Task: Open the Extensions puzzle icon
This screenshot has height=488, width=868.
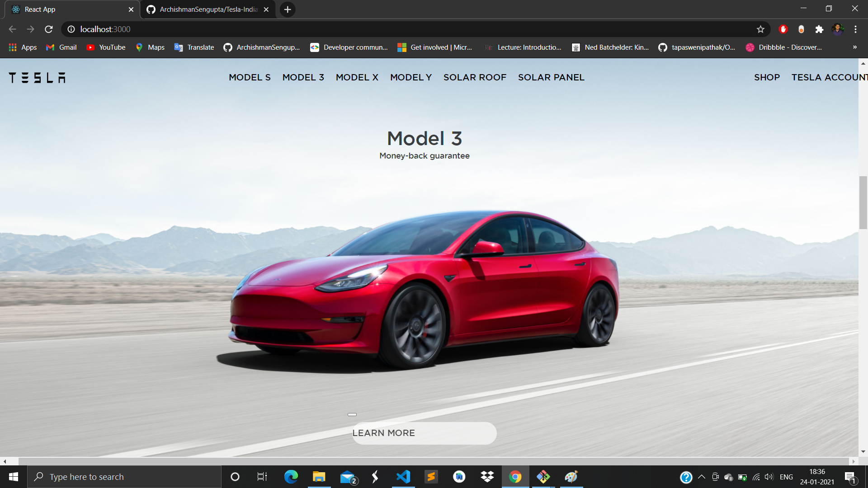Action: 819,29
